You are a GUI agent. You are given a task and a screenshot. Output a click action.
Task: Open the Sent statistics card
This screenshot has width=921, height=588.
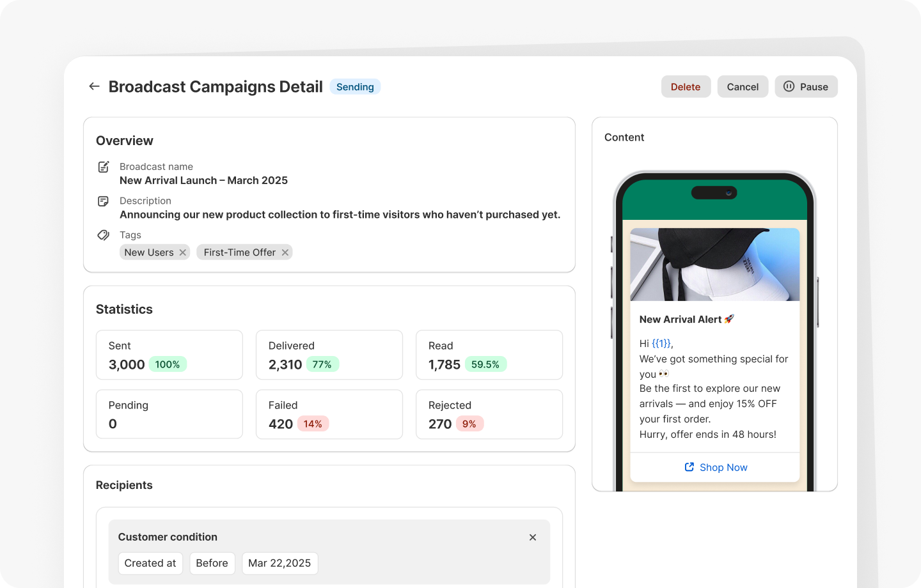(169, 355)
